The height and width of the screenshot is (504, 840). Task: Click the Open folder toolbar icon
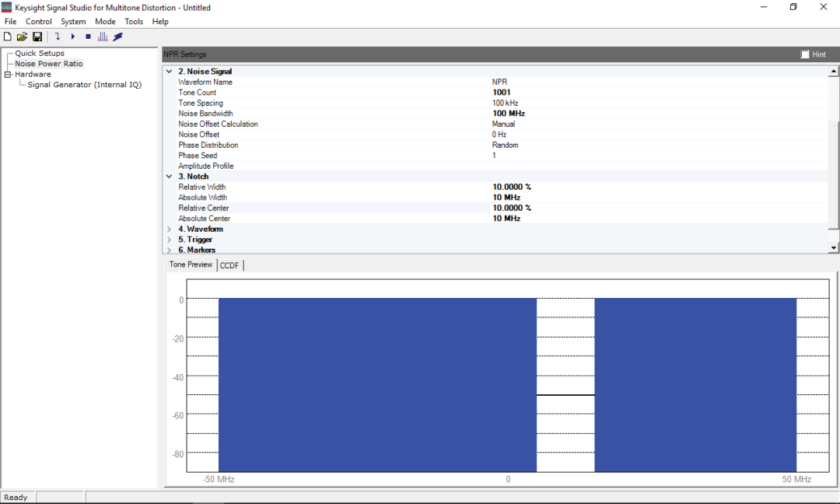(x=22, y=37)
